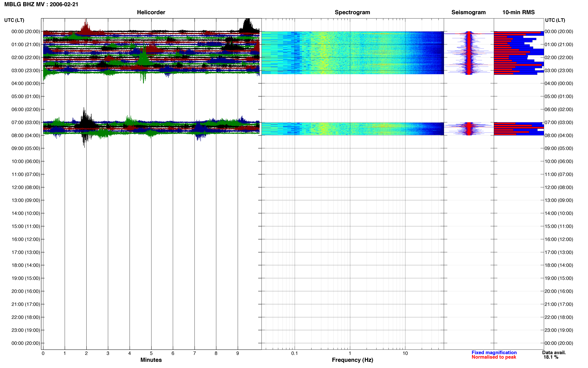The height and width of the screenshot is (368, 588).
Task: Click the topmost red RMS bar at 00:00
Action: pos(517,32)
